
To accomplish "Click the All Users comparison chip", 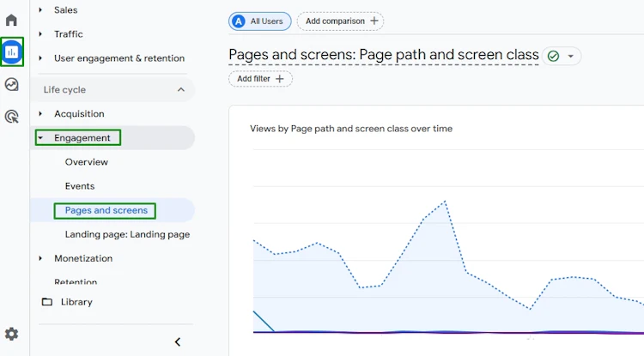I will [x=259, y=21].
